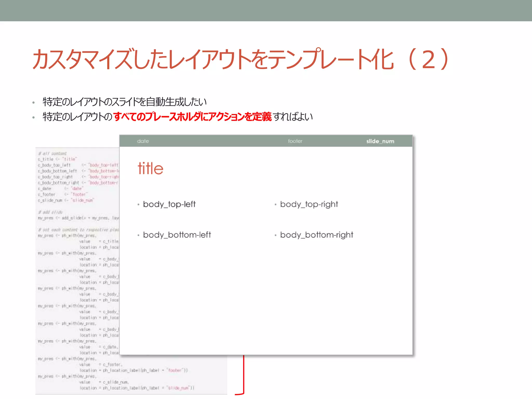The image size is (532, 399).
Task: Click the '# all content' code comment
Action: (x=52, y=154)
